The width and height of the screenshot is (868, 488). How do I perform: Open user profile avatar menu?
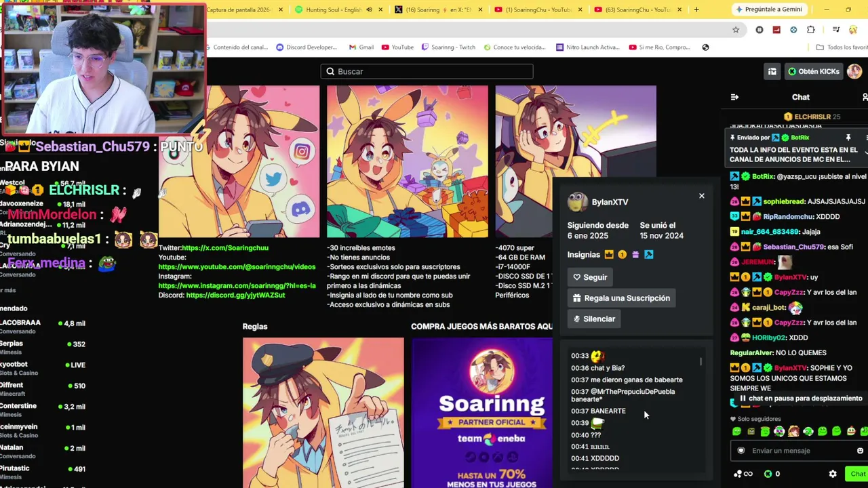(854, 71)
